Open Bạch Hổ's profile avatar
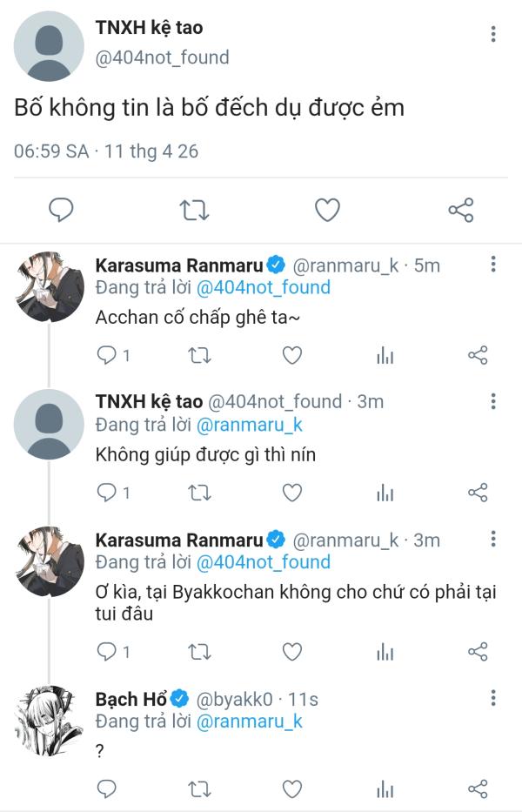522x812 pixels. tap(49, 719)
